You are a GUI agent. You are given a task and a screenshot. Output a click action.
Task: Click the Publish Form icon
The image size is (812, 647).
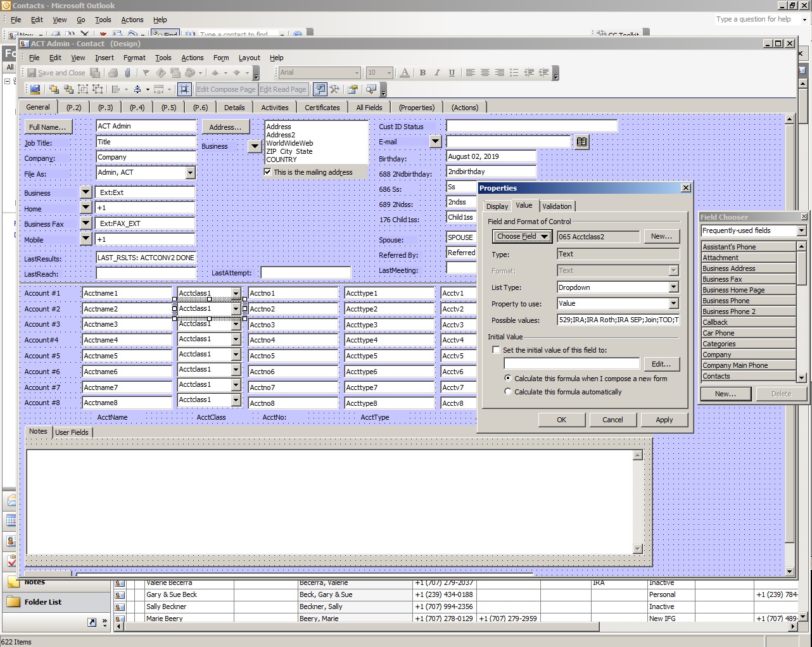pos(35,89)
